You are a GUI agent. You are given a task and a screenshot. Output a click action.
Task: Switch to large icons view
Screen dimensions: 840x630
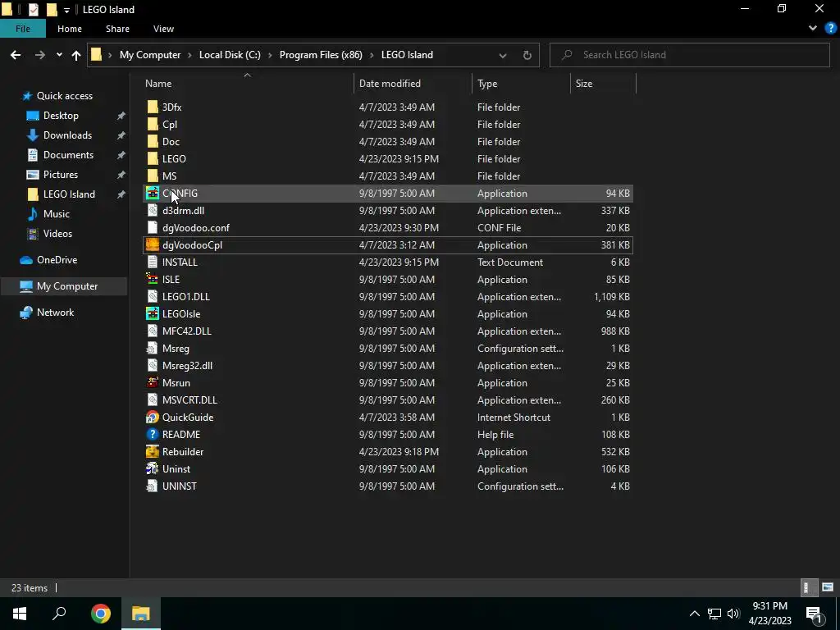[828, 587]
